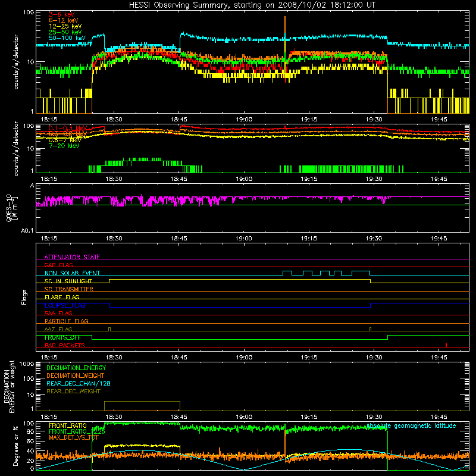Click the Degrees or % axis title
The width and height of the screenshot is (476, 476).
tap(15, 446)
